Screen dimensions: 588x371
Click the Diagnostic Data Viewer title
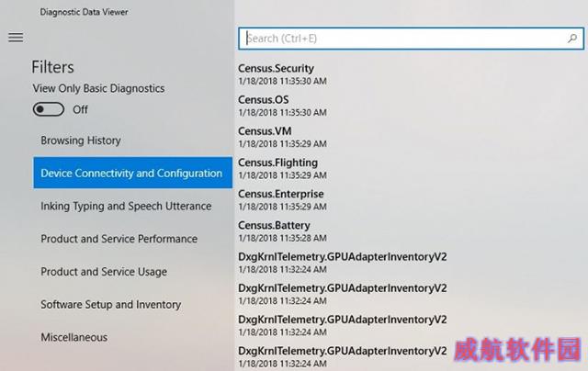[84, 12]
